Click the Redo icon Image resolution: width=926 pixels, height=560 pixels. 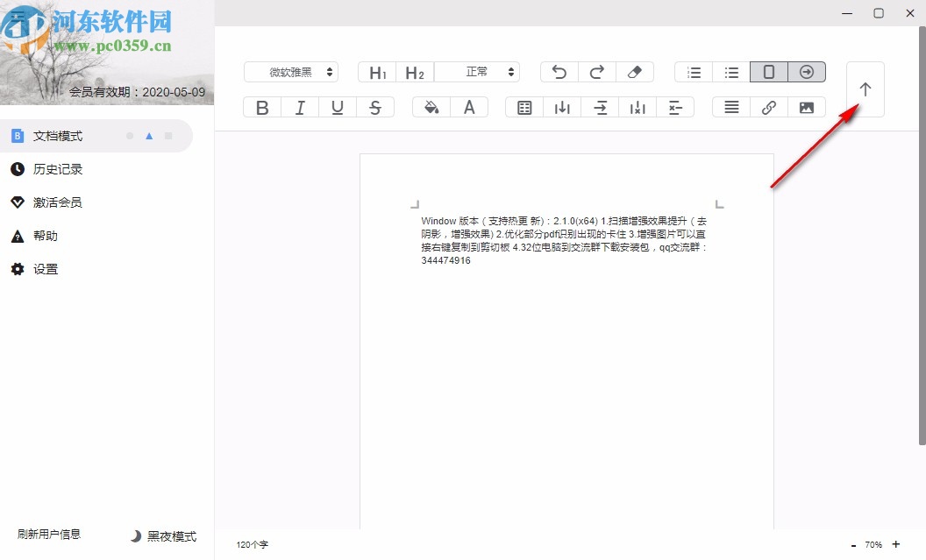coord(597,71)
